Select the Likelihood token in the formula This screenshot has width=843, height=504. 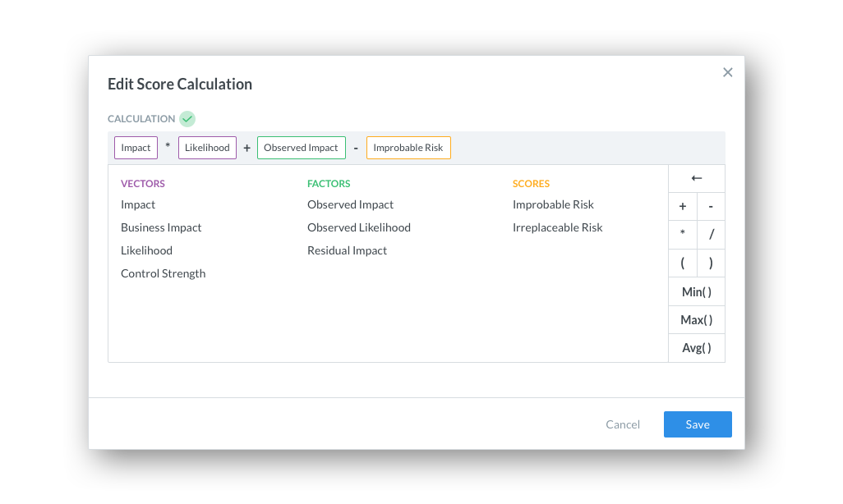pos(207,148)
